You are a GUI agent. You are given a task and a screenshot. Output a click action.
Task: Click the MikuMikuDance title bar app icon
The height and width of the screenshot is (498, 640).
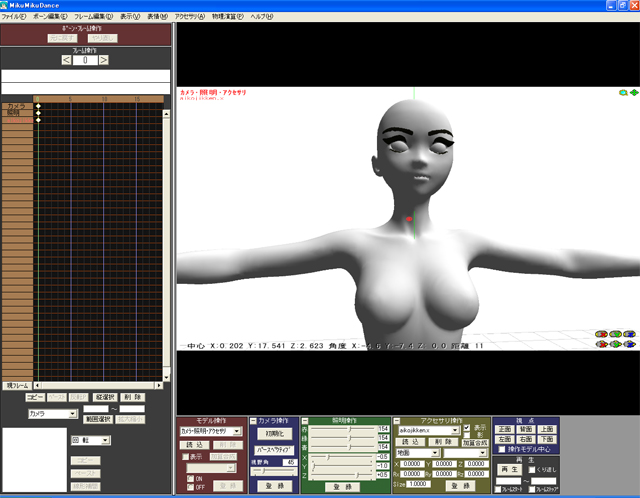[x=4, y=5]
